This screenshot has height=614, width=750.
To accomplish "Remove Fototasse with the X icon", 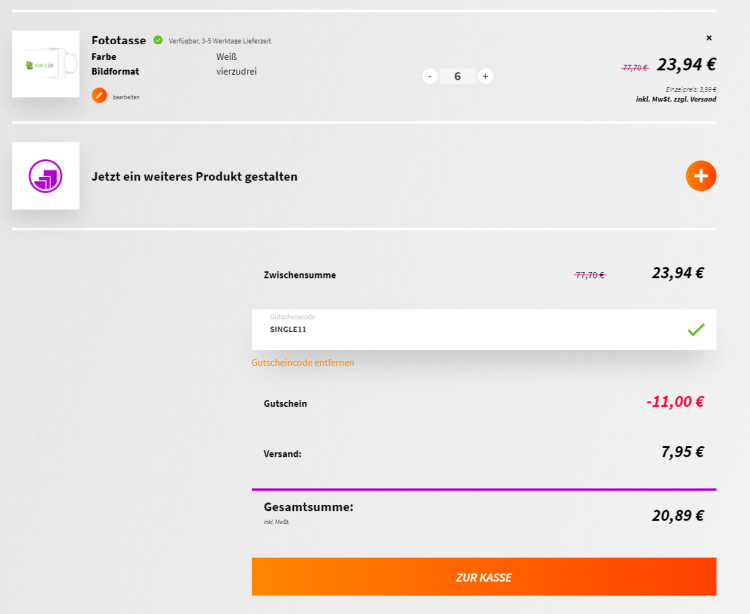I will coord(709,38).
